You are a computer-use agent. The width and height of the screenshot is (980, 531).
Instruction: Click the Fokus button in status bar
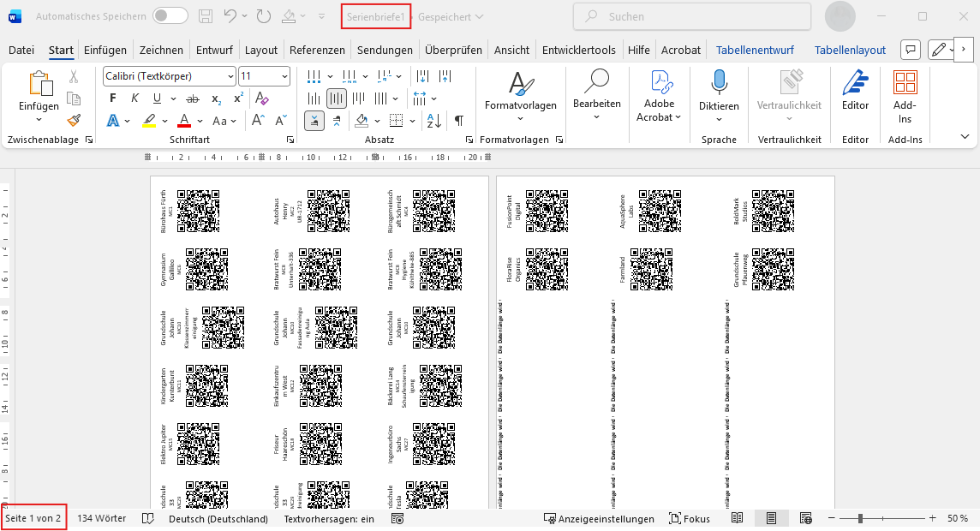(x=689, y=519)
